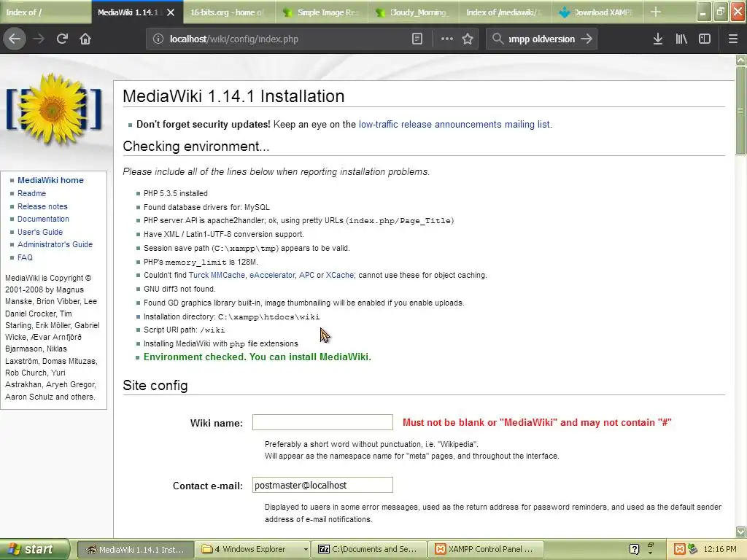
Task: Close the MediaWiki 1.14.1 tab
Action: 171,12
